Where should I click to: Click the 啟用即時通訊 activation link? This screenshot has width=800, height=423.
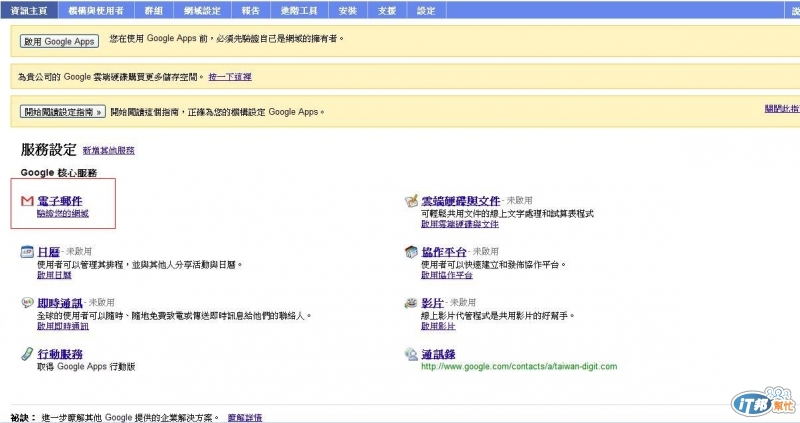(x=63, y=326)
